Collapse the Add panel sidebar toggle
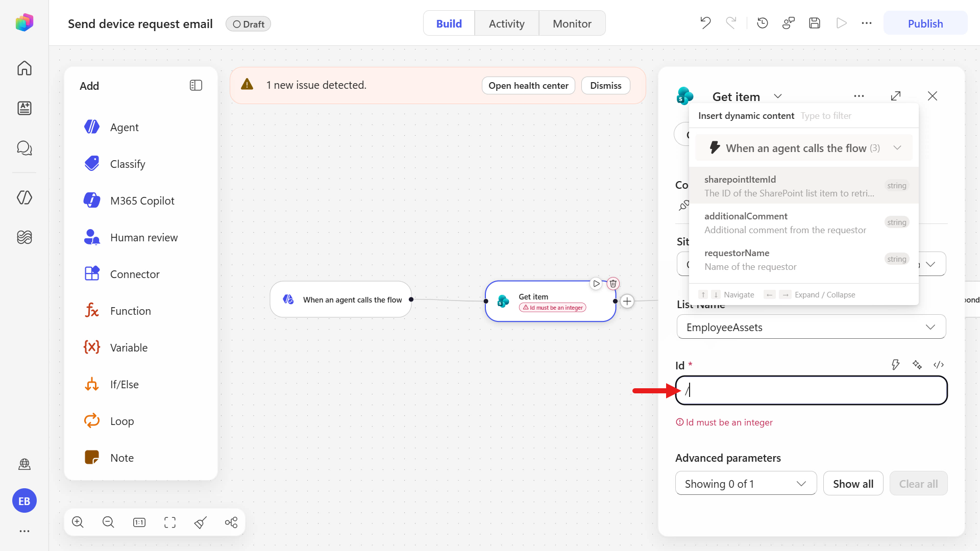 point(196,85)
